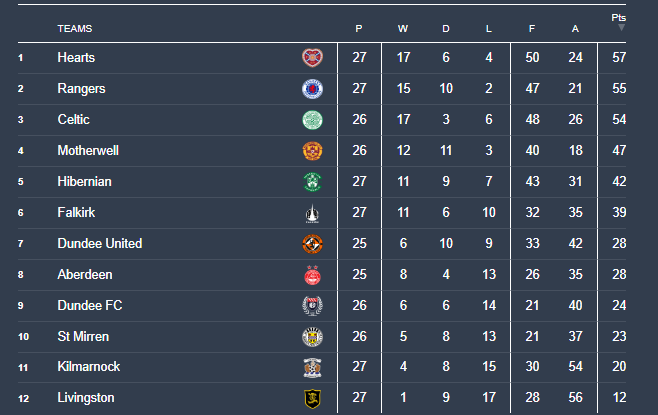Open the Dundee FC team link
Viewport: 658px width, 415px height.
(90, 306)
